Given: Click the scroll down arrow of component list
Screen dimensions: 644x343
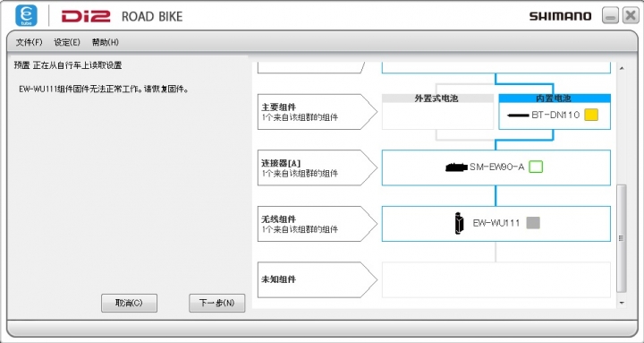Looking at the screenshot, I should click(x=622, y=303).
